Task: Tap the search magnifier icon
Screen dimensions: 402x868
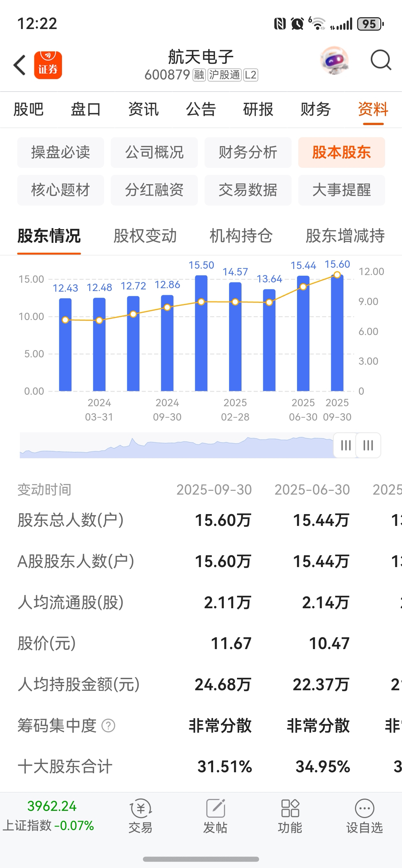Action: coord(381,60)
